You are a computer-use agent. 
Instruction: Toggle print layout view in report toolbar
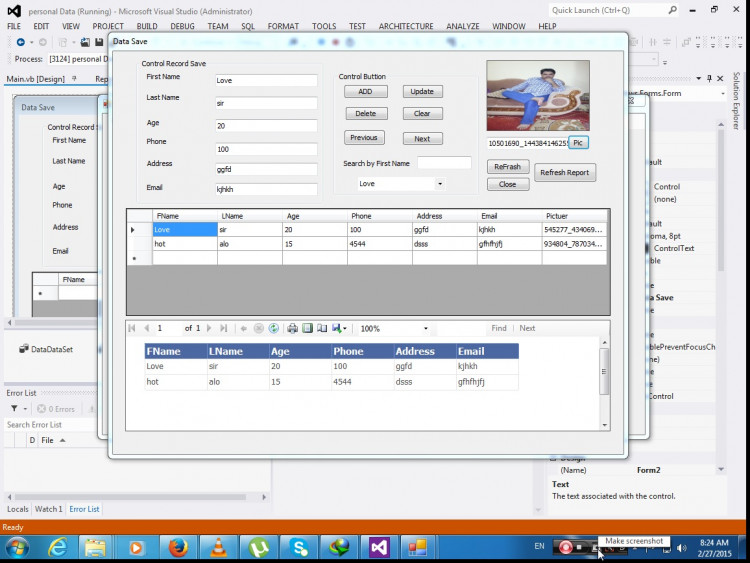click(307, 328)
